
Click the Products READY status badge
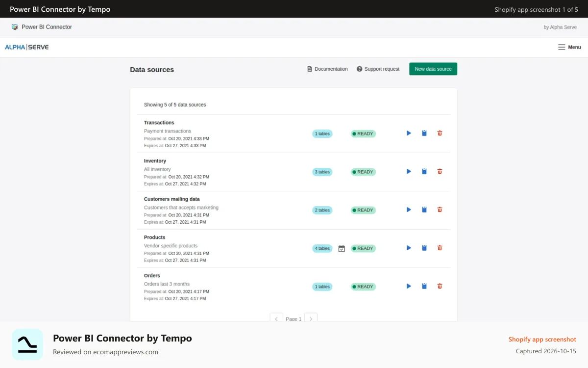(363, 248)
